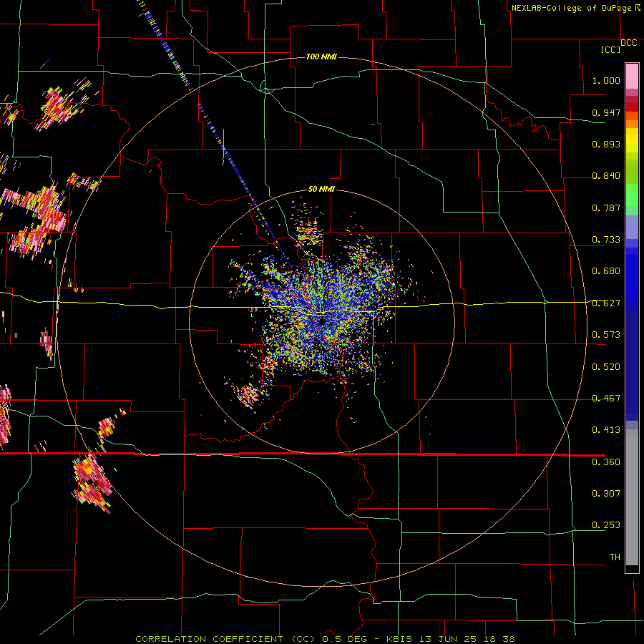Click the gray lower section of the color bar
This screenshot has width=644, height=644.
[x=632, y=497]
